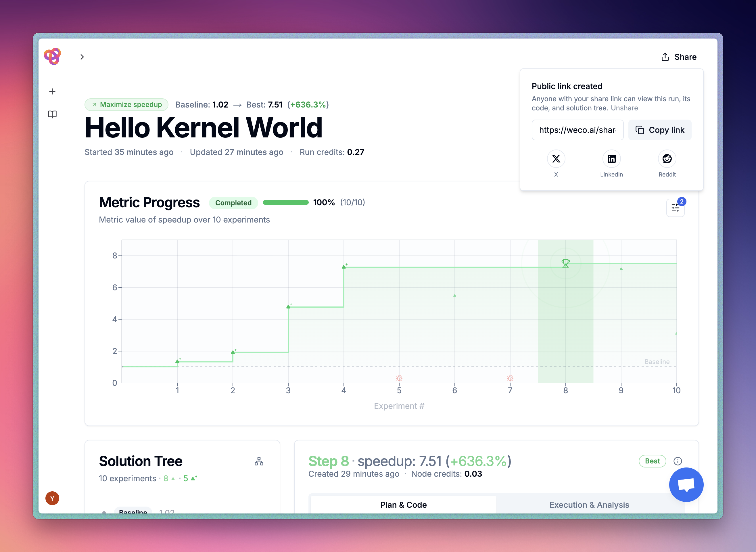Share the run on X

tap(556, 158)
